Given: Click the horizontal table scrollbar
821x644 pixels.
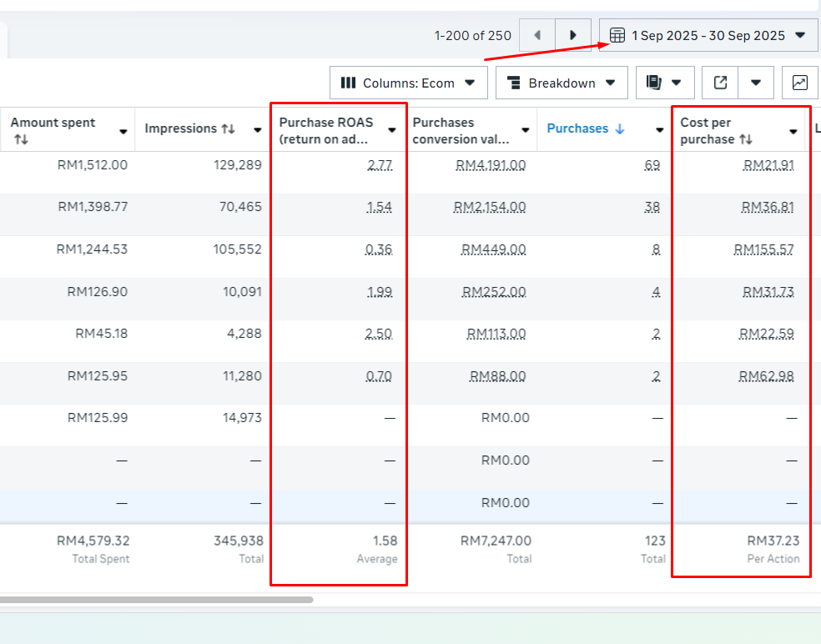Looking at the screenshot, I should coord(157,600).
